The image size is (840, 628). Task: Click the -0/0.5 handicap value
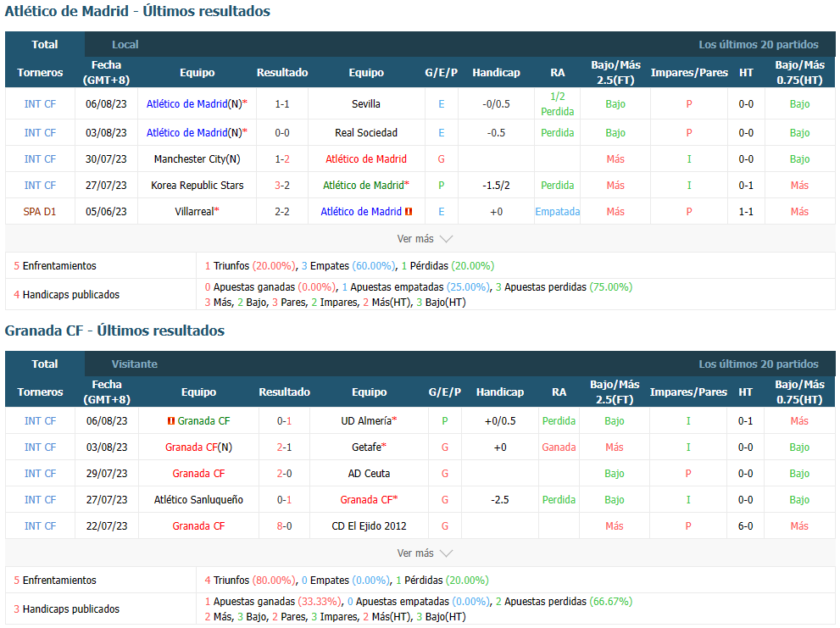(496, 104)
